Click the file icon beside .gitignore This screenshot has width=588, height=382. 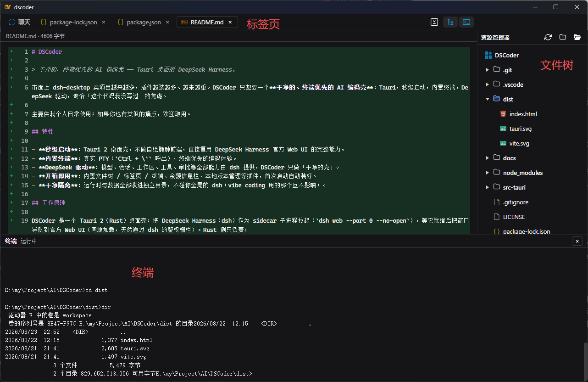[x=496, y=202]
